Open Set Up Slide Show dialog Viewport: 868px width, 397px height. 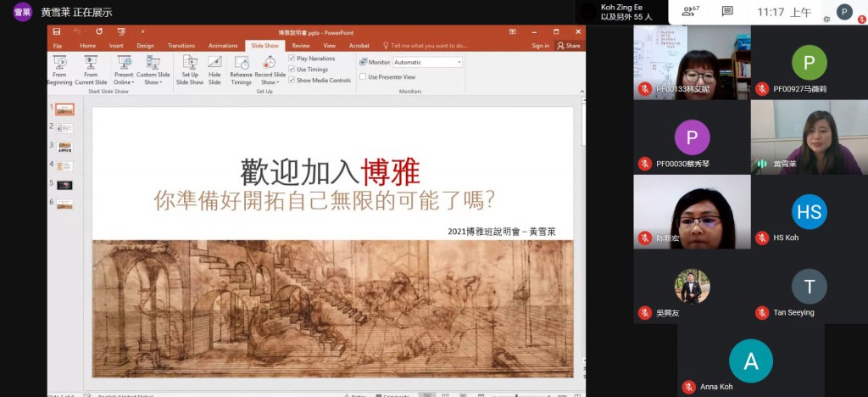click(190, 70)
